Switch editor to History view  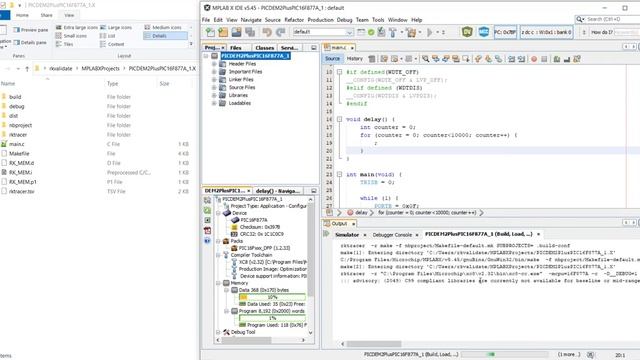[x=354, y=59]
